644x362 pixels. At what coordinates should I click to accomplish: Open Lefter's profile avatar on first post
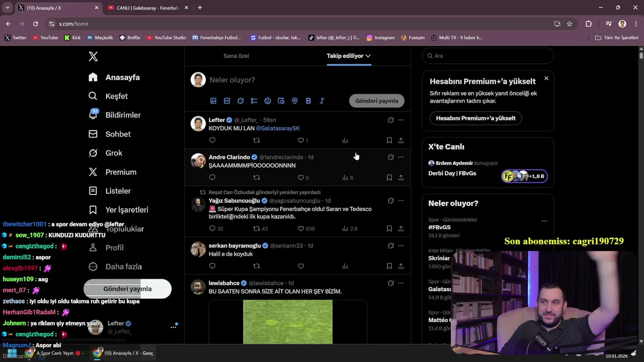click(x=198, y=124)
